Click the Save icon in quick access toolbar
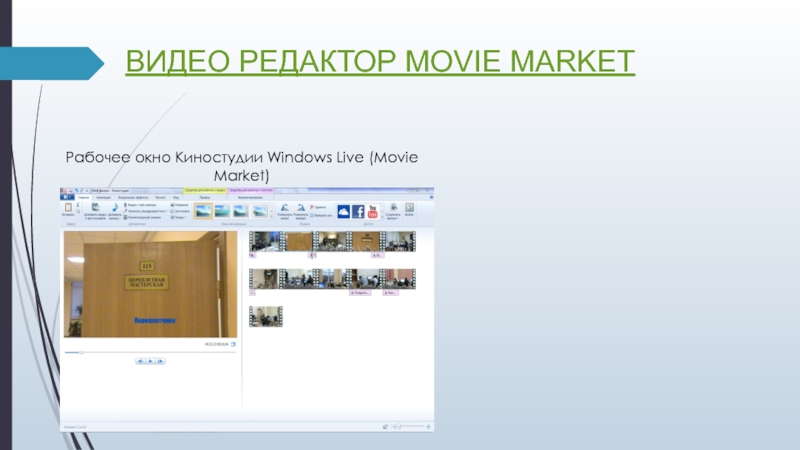 70,191
